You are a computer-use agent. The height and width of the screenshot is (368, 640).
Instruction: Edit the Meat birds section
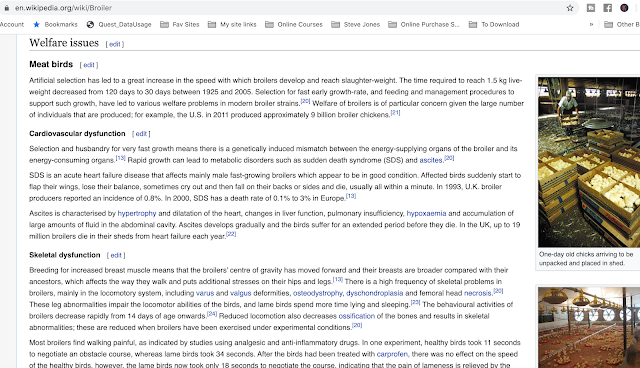click(x=89, y=65)
